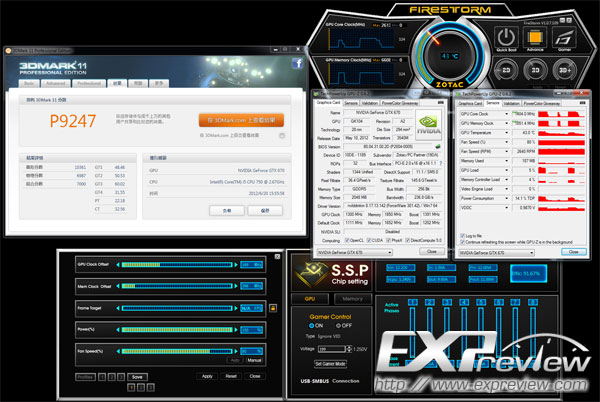Open the Firestorm Advance chip icon

(x=535, y=37)
